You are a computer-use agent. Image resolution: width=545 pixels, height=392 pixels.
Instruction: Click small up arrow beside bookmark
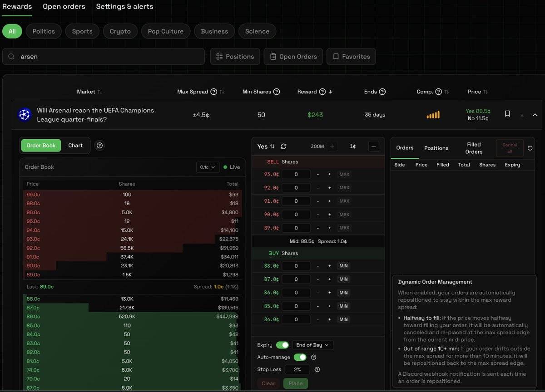tap(522, 115)
